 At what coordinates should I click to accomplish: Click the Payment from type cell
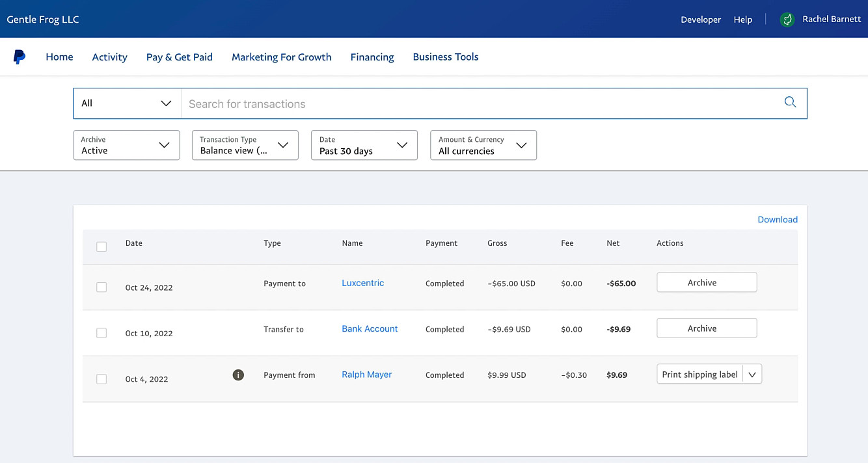[290, 375]
